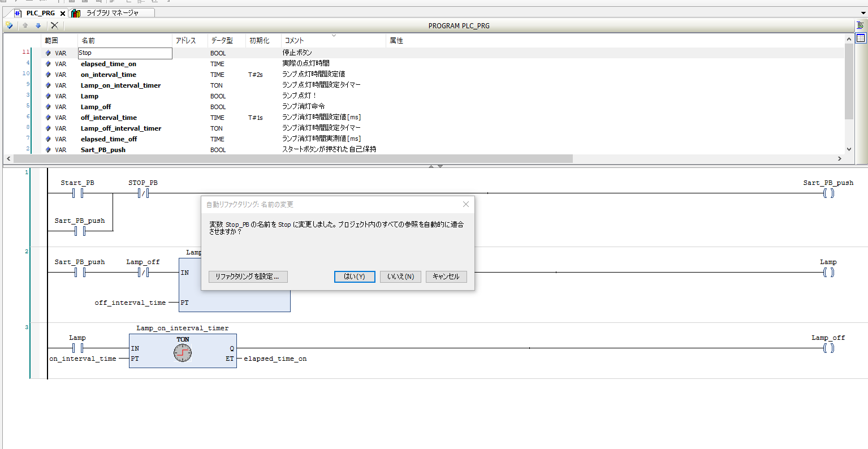Screen dimensions: 868x449
Task: Close the PLC_PRG tab
Action: [x=63, y=13]
